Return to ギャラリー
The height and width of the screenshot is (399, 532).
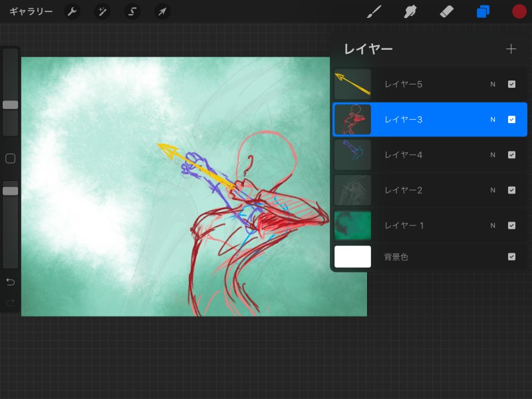31,12
